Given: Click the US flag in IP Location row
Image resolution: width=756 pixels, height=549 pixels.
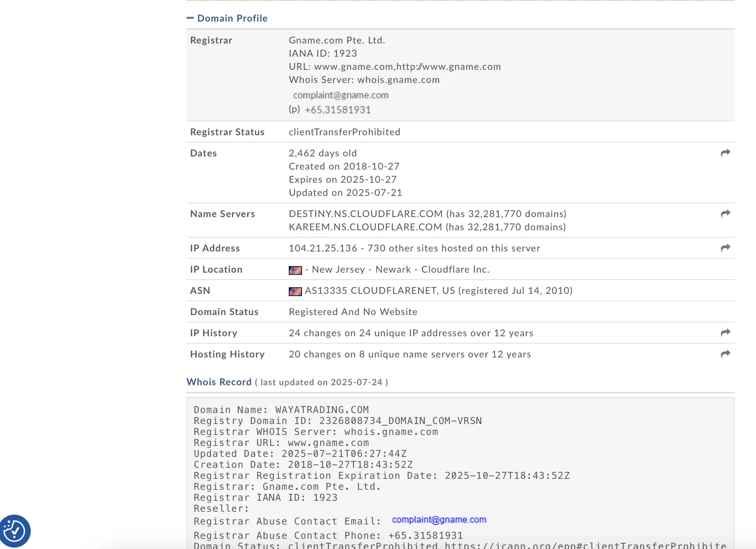Looking at the screenshot, I should (x=295, y=270).
